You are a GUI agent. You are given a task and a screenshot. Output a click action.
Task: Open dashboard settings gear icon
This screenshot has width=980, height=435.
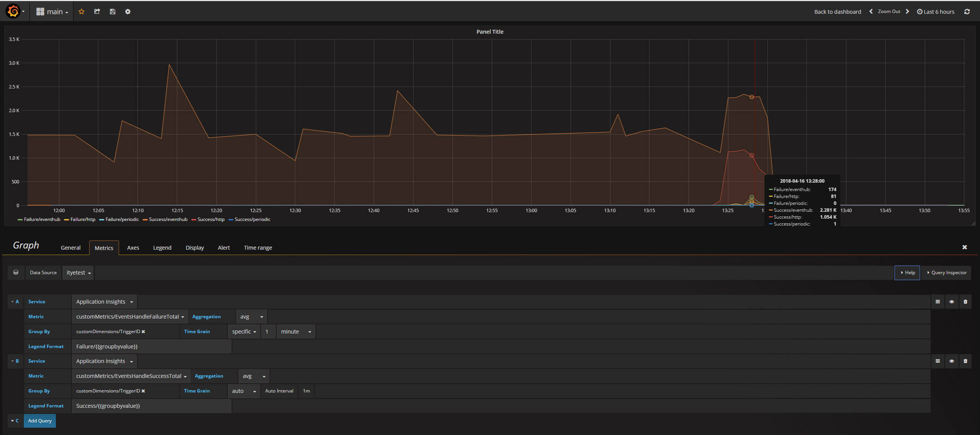tap(128, 11)
